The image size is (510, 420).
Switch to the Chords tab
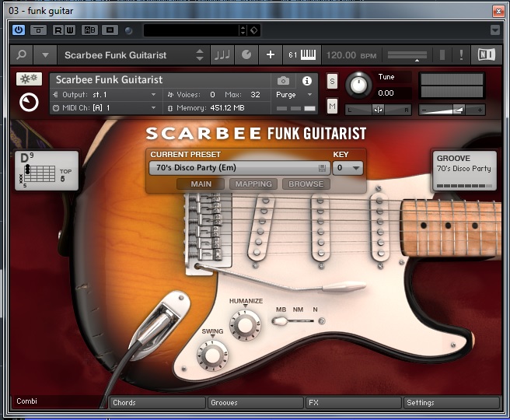point(158,403)
